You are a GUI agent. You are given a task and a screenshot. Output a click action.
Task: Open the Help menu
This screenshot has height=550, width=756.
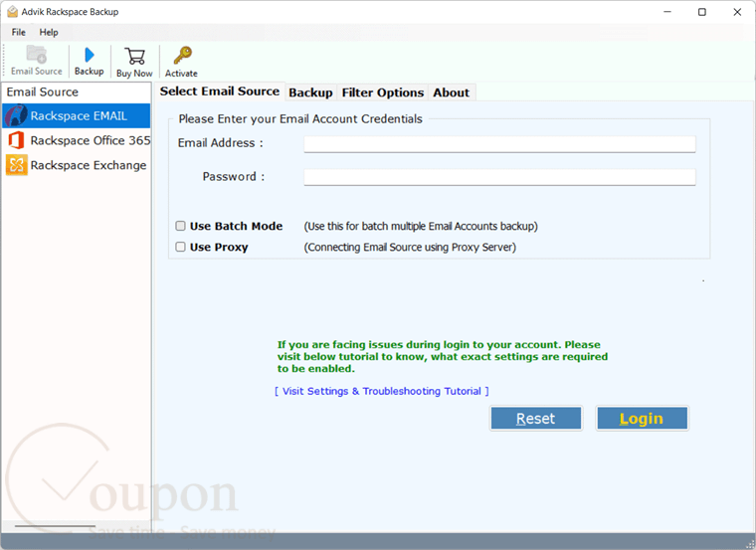49,32
